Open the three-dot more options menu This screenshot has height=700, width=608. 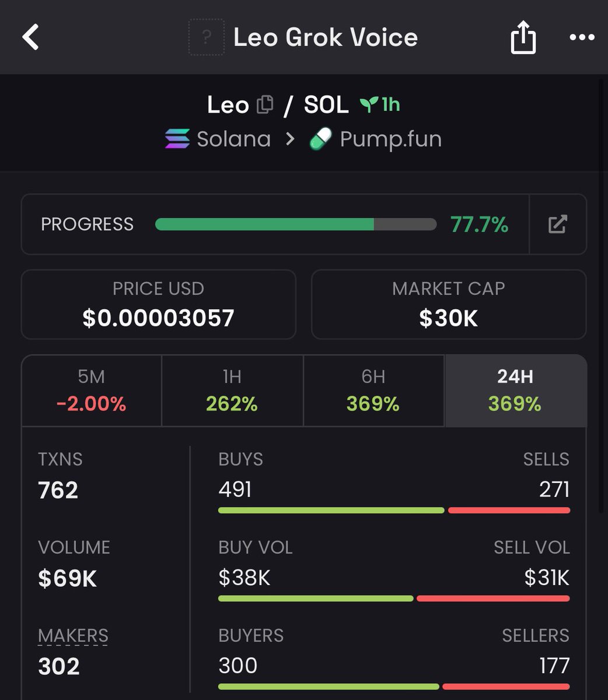coord(582,37)
